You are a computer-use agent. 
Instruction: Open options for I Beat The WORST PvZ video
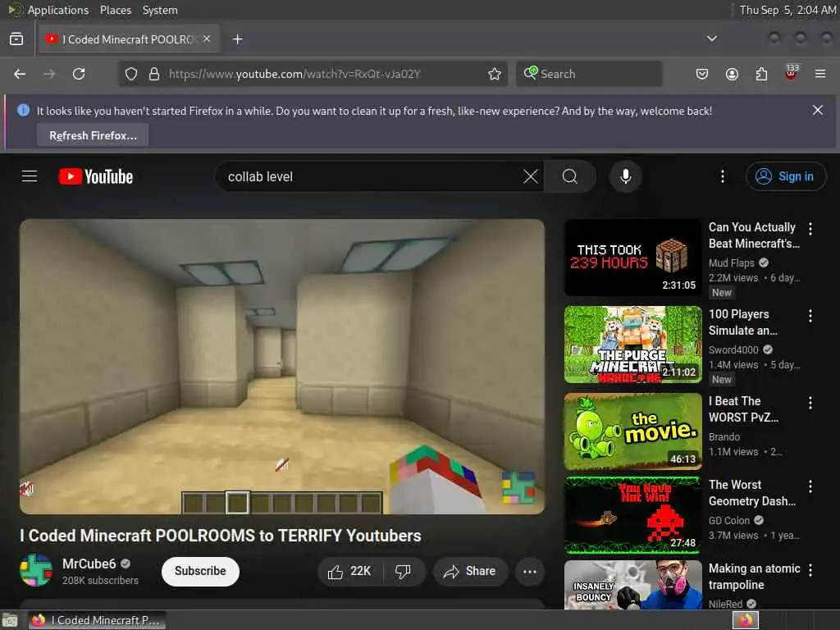(x=810, y=403)
